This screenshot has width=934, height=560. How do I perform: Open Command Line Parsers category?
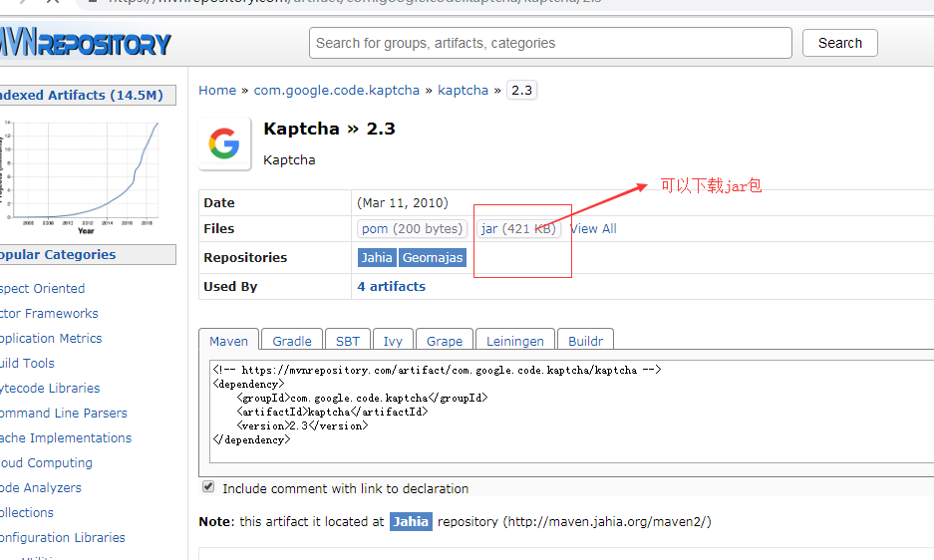(x=64, y=414)
